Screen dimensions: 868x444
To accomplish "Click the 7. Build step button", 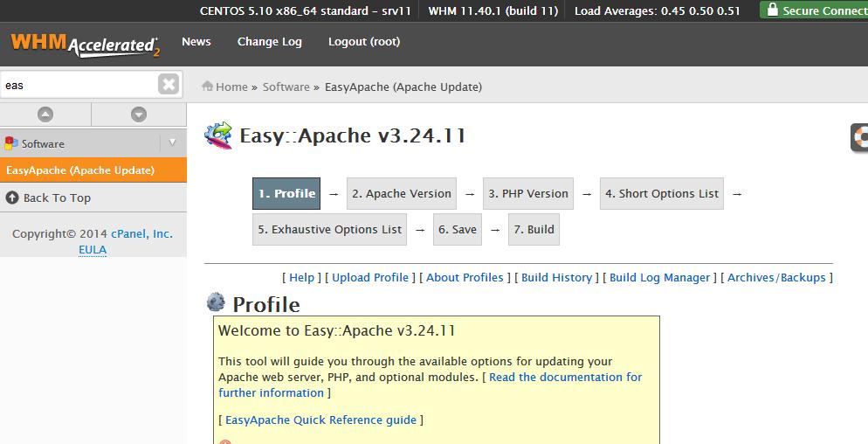I will [534, 229].
